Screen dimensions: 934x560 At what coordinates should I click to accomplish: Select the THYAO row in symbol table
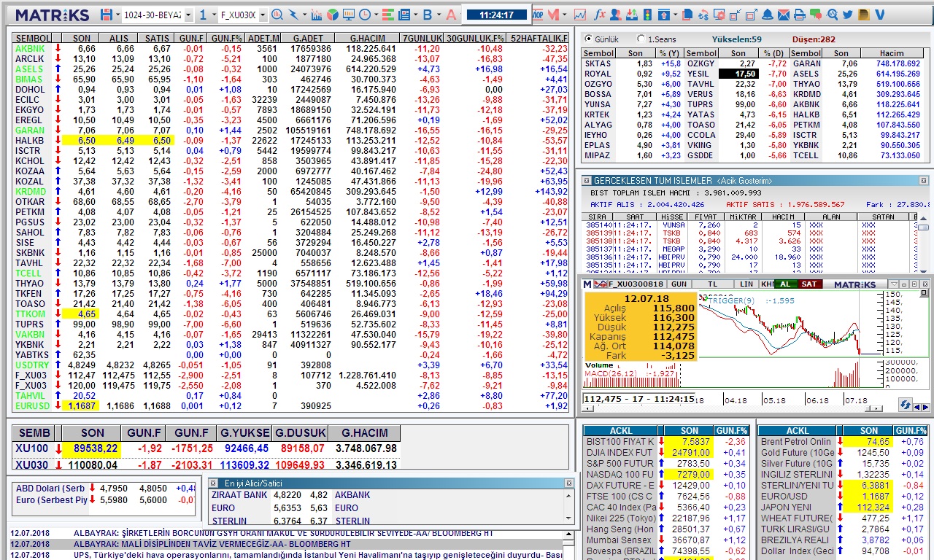(291, 283)
